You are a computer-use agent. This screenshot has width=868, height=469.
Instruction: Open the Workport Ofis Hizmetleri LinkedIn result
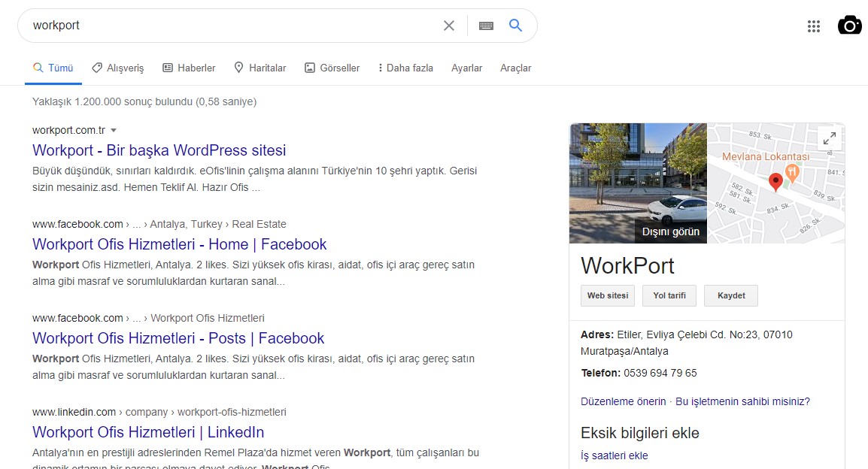(148, 432)
